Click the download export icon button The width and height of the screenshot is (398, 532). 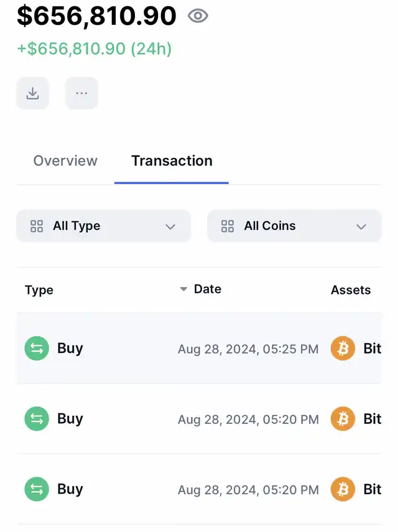tap(32, 93)
